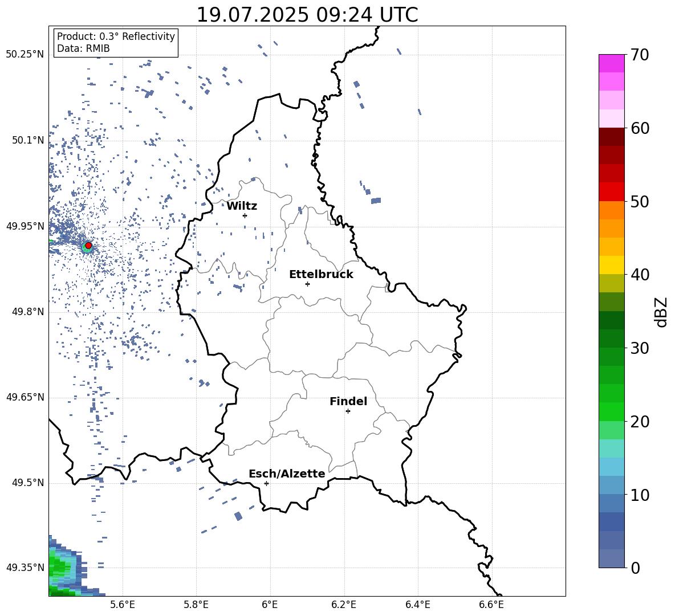Click the olive colorbar segment below 40

click(611, 283)
